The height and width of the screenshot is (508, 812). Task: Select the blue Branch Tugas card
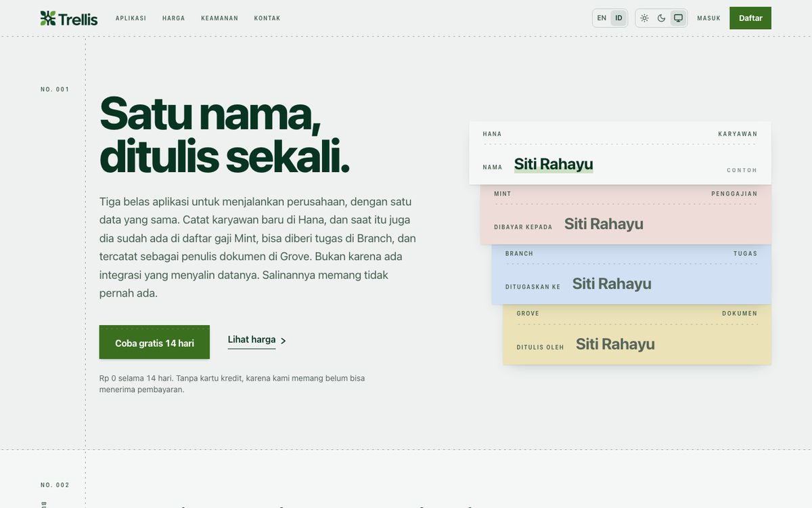pyautogui.click(x=631, y=274)
